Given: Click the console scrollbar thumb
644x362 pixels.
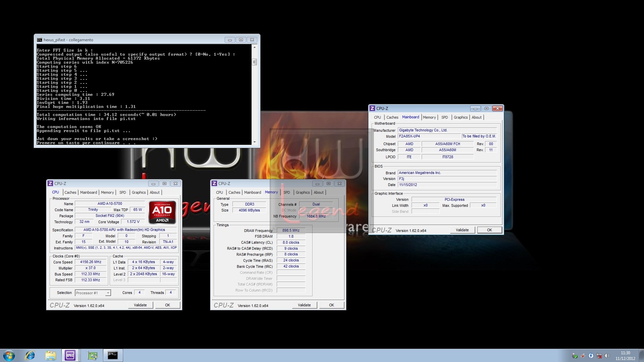Looking at the screenshot, I should (255, 62).
